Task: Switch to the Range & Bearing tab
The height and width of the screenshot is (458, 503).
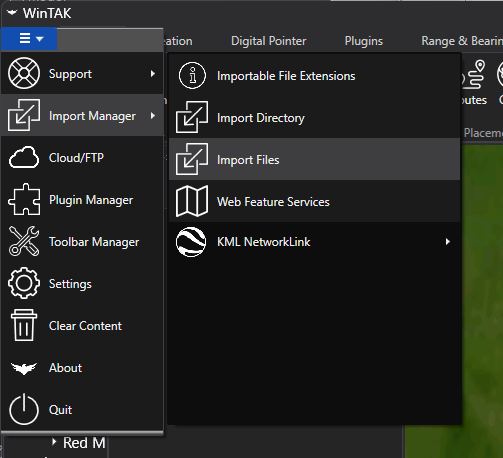Action: (462, 41)
